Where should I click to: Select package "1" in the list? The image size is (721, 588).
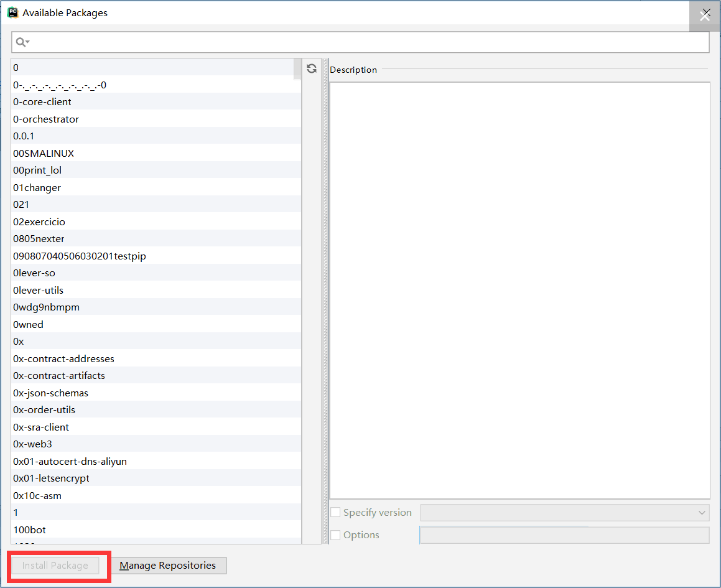156,513
